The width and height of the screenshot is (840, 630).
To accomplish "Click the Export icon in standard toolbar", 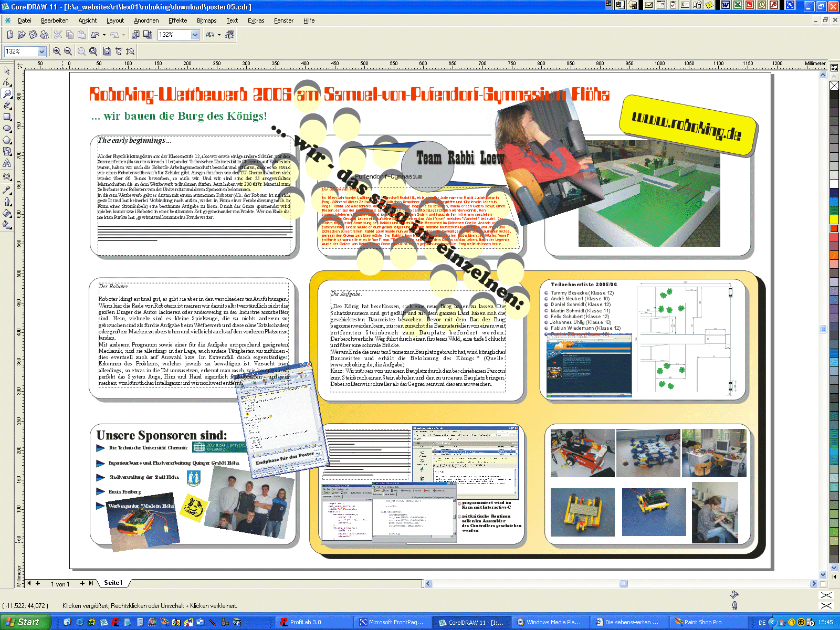I will coord(147,35).
